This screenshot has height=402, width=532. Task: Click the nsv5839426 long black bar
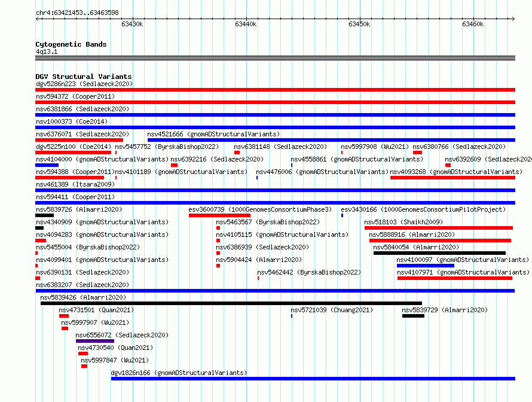[x=231, y=303]
